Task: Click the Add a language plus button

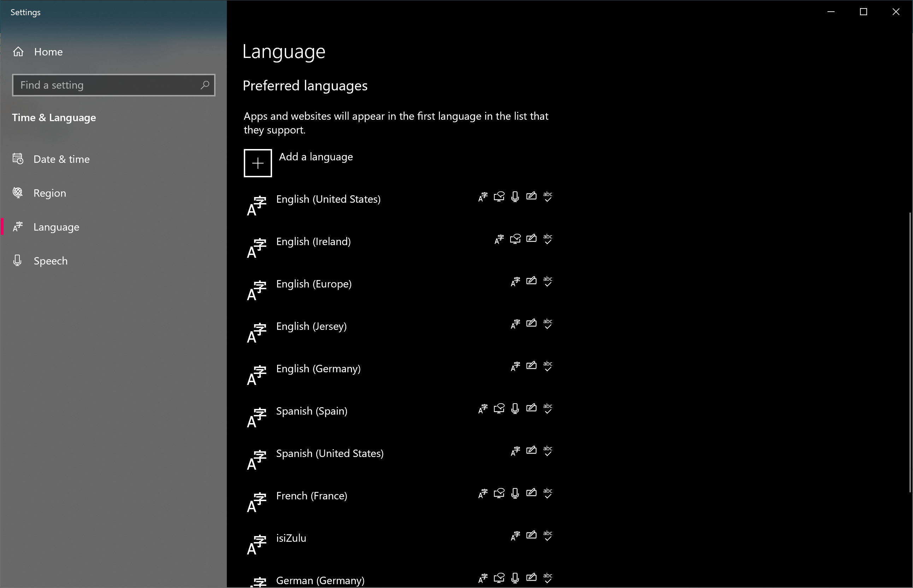Action: [258, 163]
